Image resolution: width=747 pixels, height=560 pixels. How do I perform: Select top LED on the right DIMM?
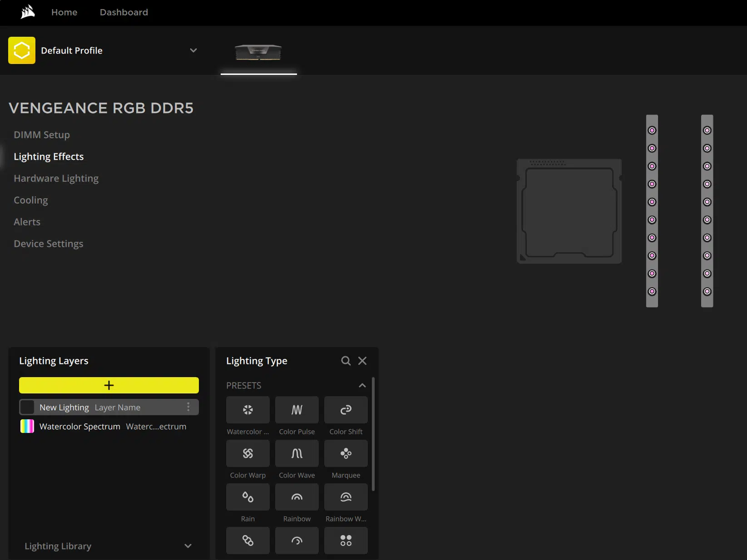(x=707, y=131)
